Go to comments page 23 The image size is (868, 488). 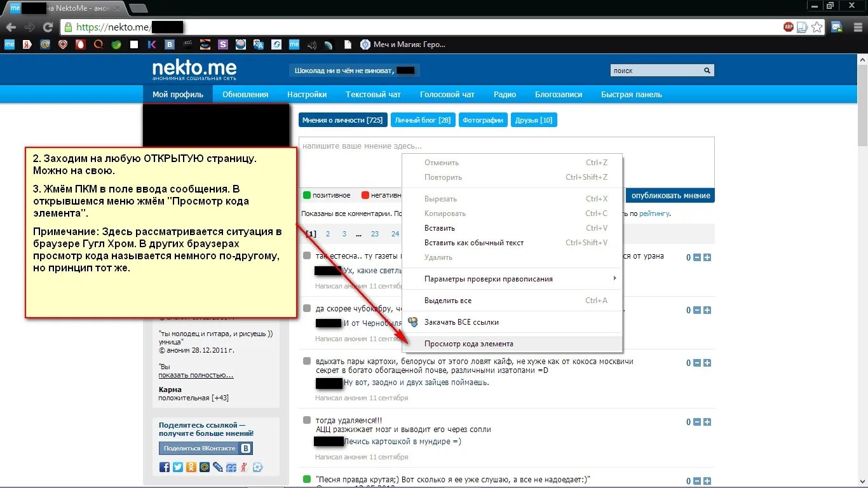375,234
